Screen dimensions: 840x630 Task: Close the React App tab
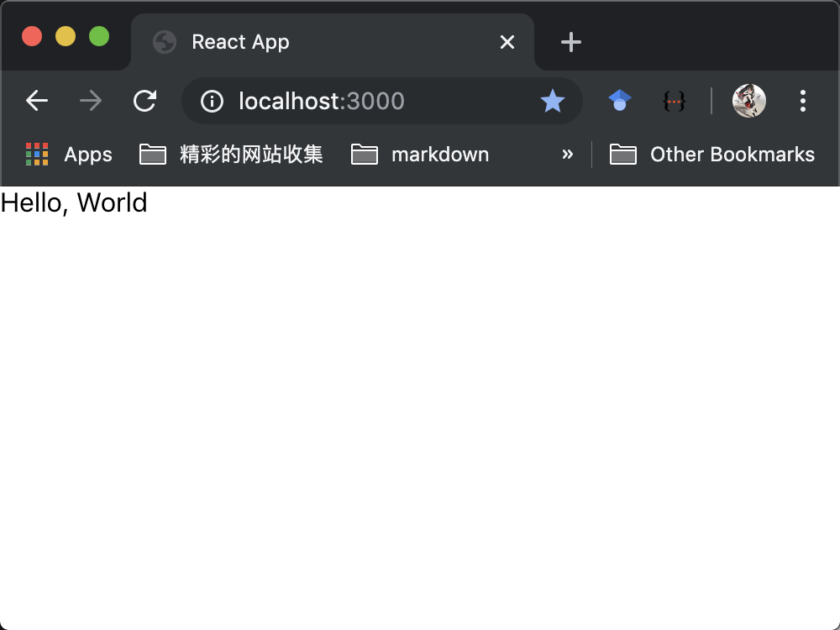coord(507,42)
